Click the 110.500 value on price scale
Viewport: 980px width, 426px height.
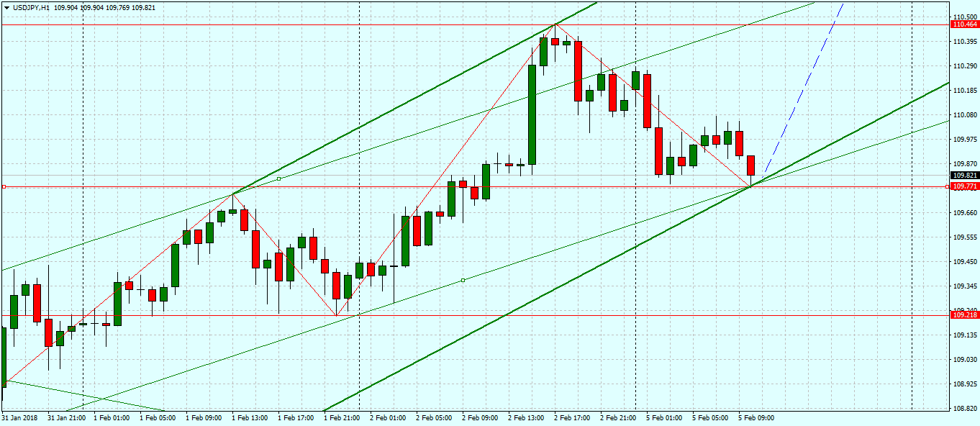[x=964, y=17]
